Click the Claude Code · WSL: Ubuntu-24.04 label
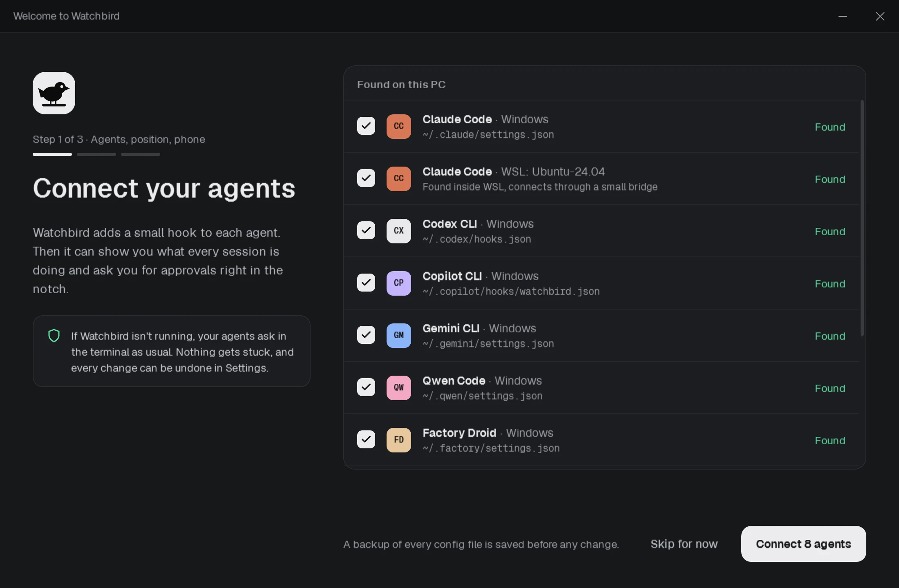899x588 pixels. click(x=514, y=171)
